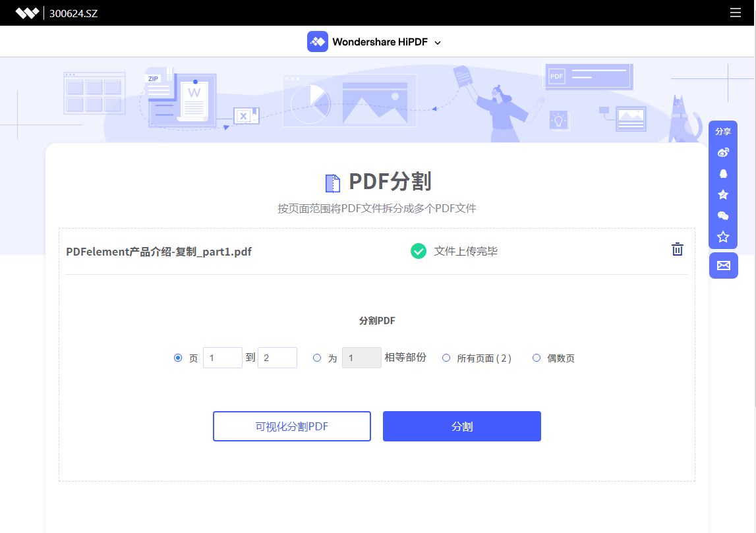Screen dimensions: 756x533
Task: Share via the QQ penguin icon
Action: [x=723, y=174]
